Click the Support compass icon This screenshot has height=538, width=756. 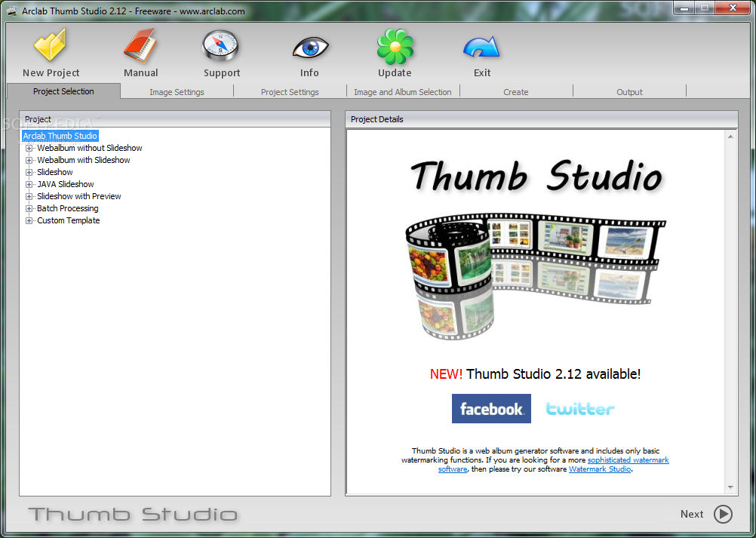pos(221,47)
